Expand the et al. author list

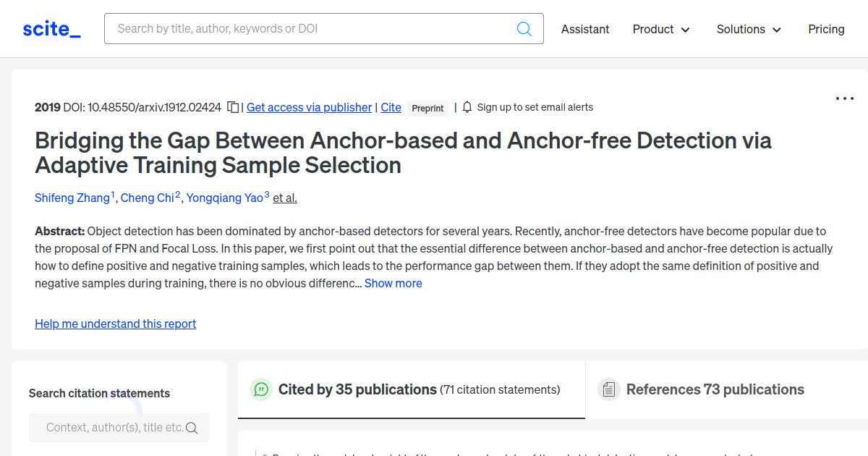(x=285, y=198)
